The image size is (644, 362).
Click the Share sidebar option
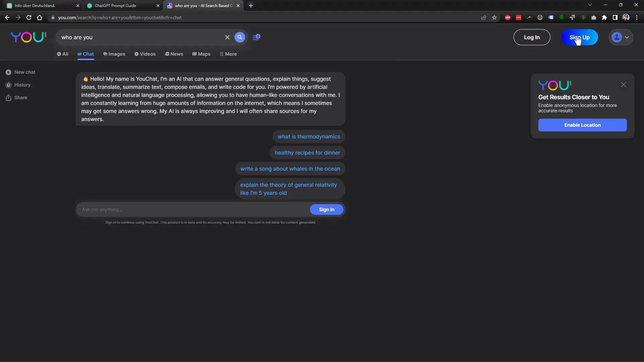pyautogui.click(x=21, y=98)
